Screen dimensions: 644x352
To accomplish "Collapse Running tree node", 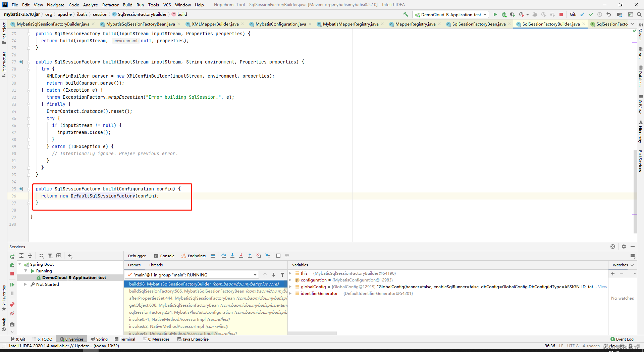I will 26,271.
